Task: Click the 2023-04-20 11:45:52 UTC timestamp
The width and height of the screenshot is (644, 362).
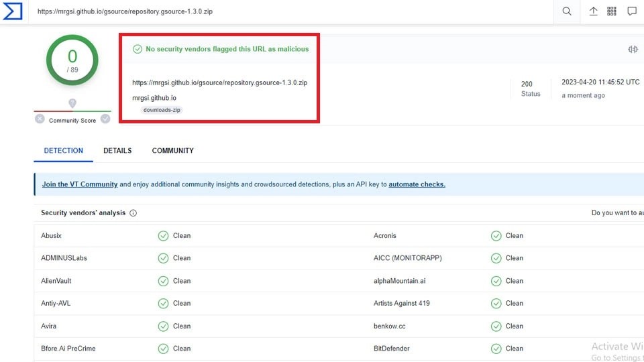Action: click(x=600, y=82)
